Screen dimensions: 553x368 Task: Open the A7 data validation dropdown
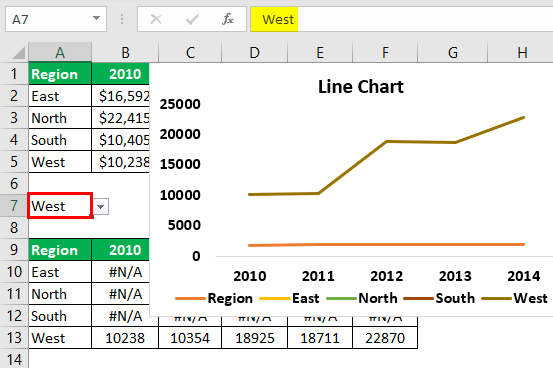pyautogui.click(x=101, y=207)
